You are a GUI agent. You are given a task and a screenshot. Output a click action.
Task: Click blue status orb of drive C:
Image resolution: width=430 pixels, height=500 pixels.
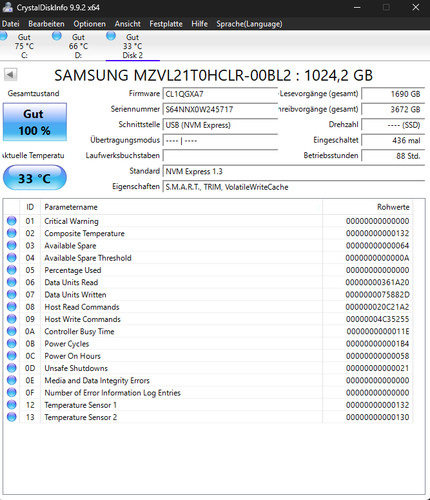[3, 36]
